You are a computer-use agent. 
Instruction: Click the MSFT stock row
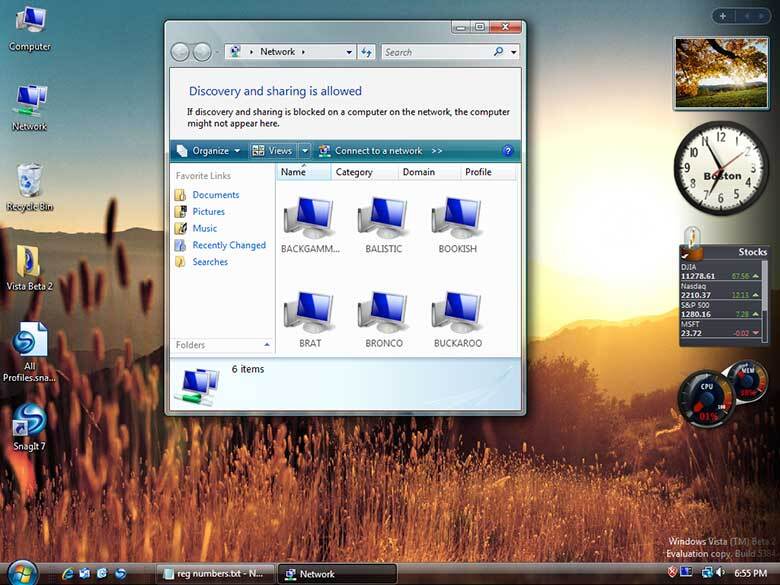(720, 329)
